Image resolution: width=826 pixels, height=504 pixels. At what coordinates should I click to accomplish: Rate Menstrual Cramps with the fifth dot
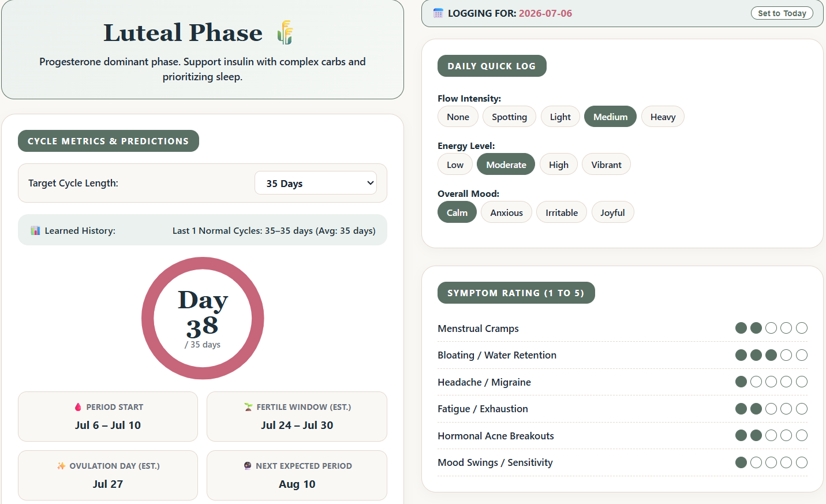tap(802, 328)
